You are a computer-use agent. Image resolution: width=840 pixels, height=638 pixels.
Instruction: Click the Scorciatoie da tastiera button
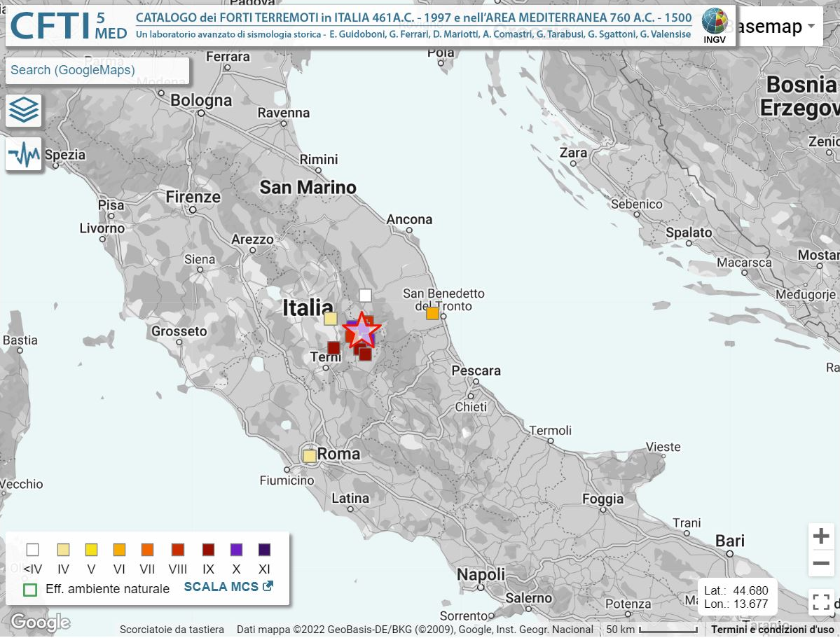[172, 630]
